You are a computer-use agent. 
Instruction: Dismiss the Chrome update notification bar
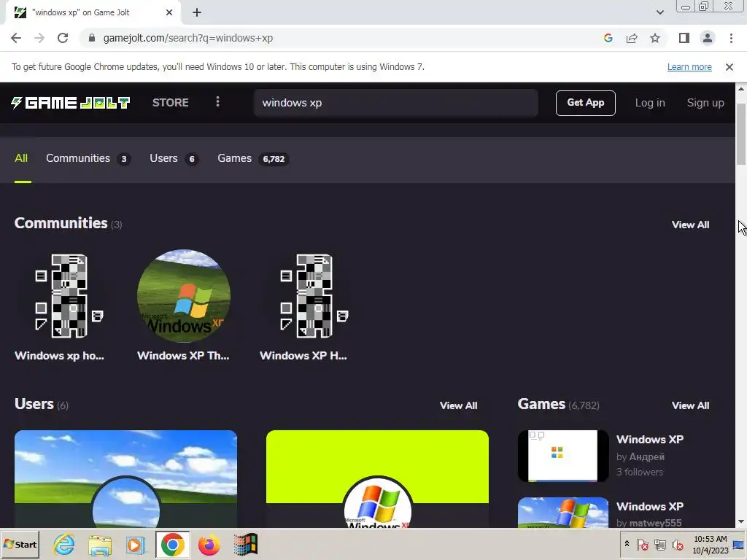pyautogui.click(x=729, y=67)
